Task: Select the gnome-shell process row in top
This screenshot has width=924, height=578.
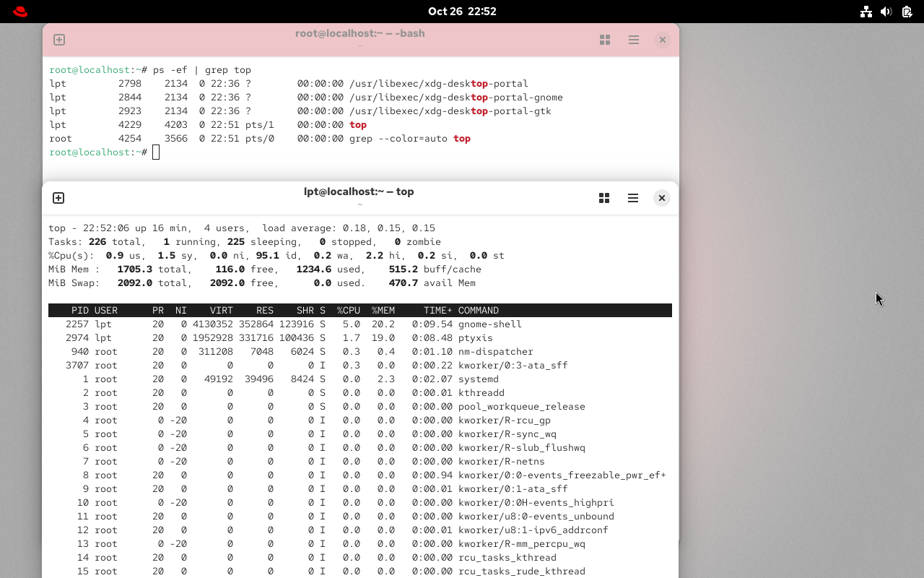Action: point(359,324)
